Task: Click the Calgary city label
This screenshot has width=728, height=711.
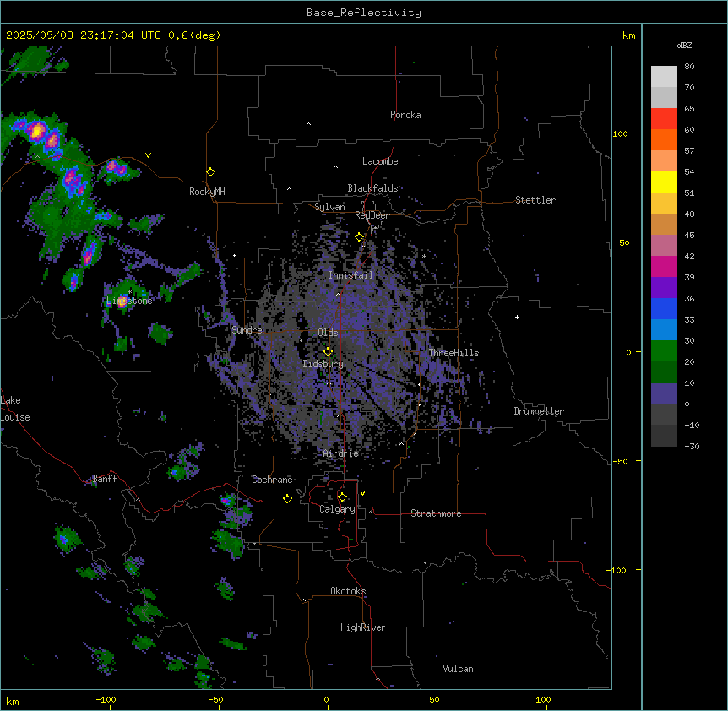Action: [337, 509]
